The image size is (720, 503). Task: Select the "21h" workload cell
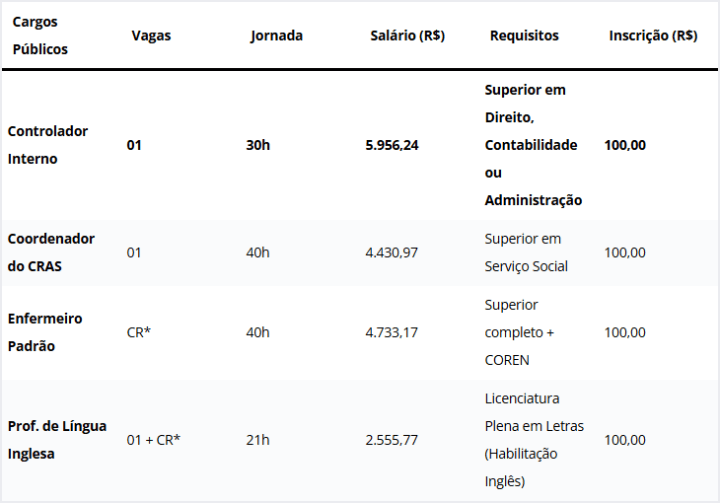257,440
